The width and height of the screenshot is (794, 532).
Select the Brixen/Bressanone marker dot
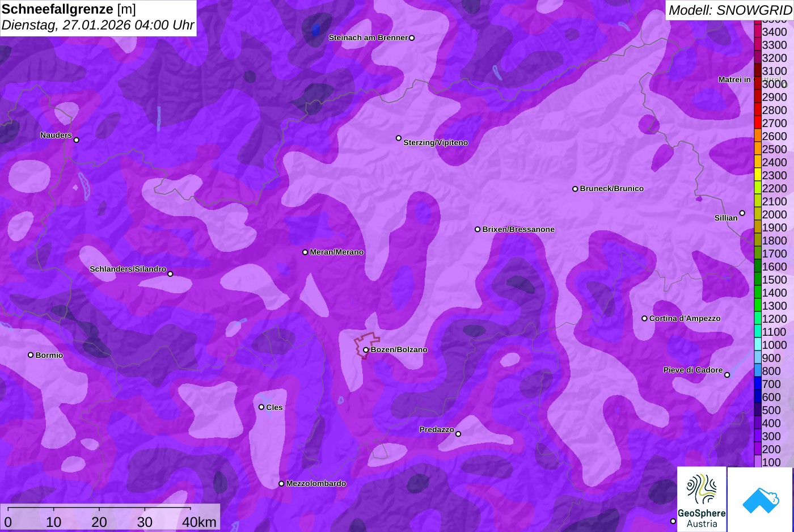[x=478, y=230]
